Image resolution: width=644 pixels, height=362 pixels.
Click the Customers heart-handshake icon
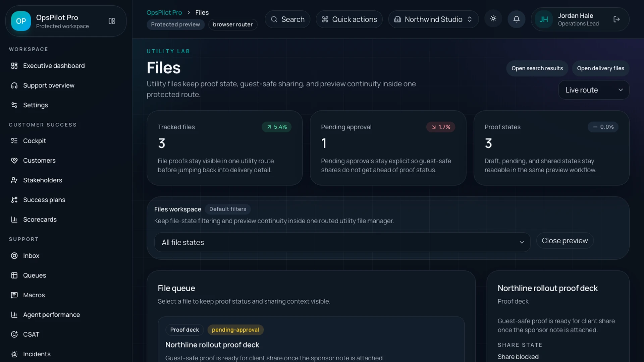(x=14, y=161)
